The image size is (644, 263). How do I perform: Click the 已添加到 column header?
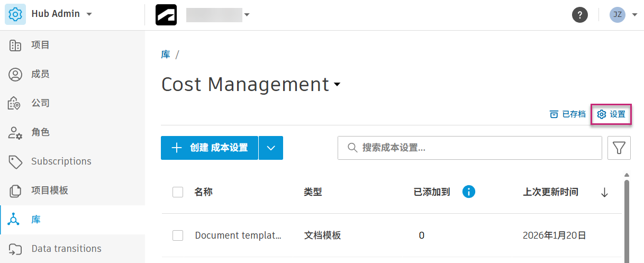click(x=432, y=192)
